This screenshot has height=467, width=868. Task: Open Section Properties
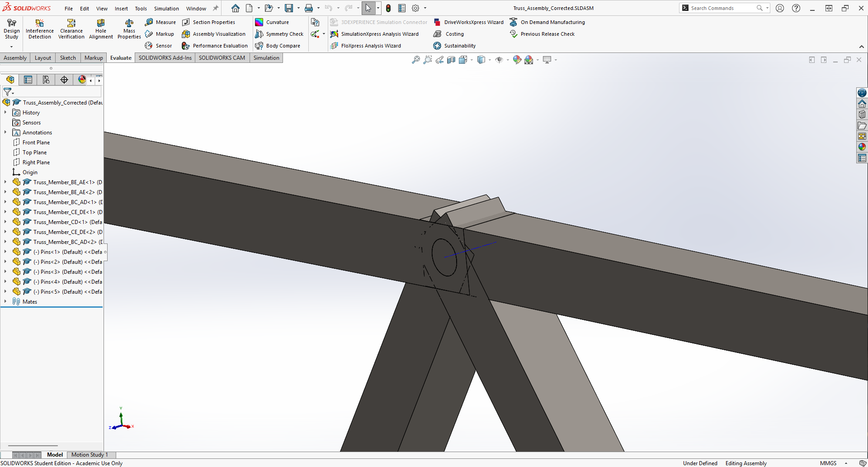pos(208,22)
